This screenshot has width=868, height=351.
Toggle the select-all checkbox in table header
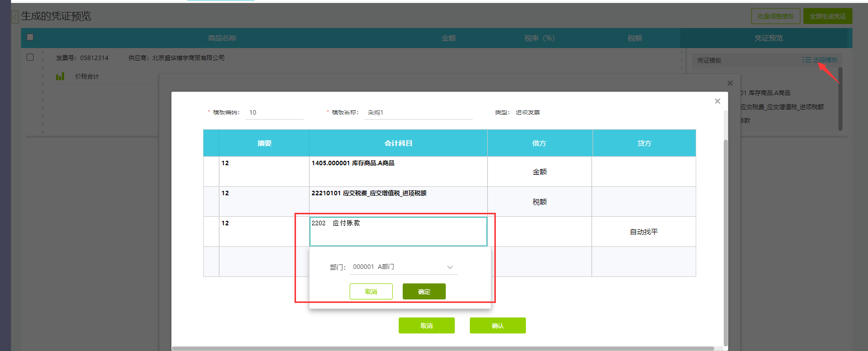click(30, 37)
